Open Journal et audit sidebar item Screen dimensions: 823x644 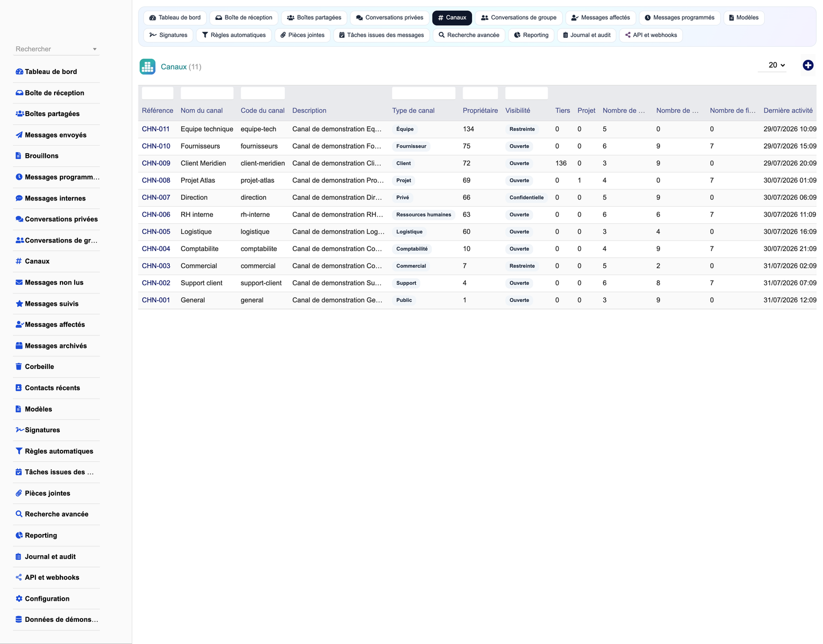(x=56, y=556)
